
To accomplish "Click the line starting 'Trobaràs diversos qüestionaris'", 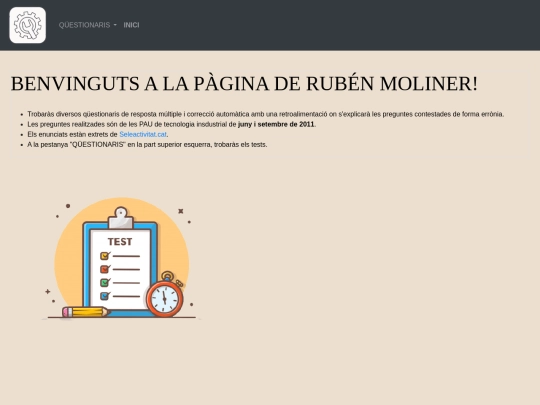I will pyautogui.click(x=266, y=114).
